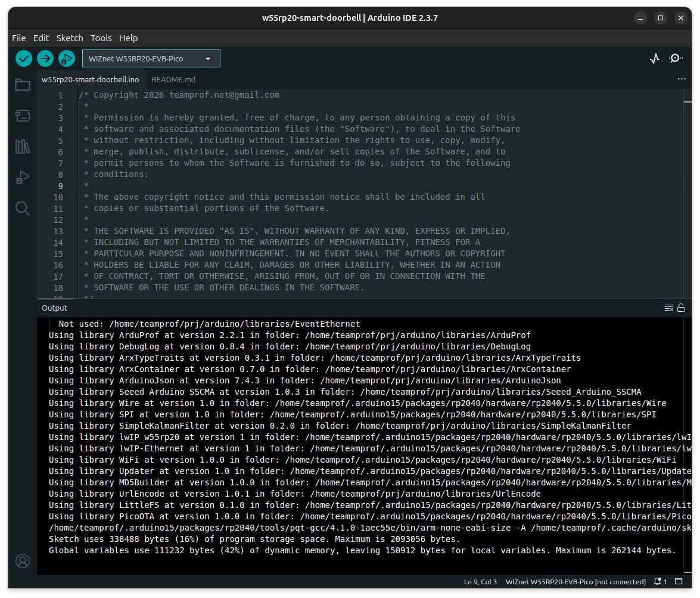Click the Output panel vertical scrollbar
The height and width of the screenshot is (598, 700).
click(687, 445)
